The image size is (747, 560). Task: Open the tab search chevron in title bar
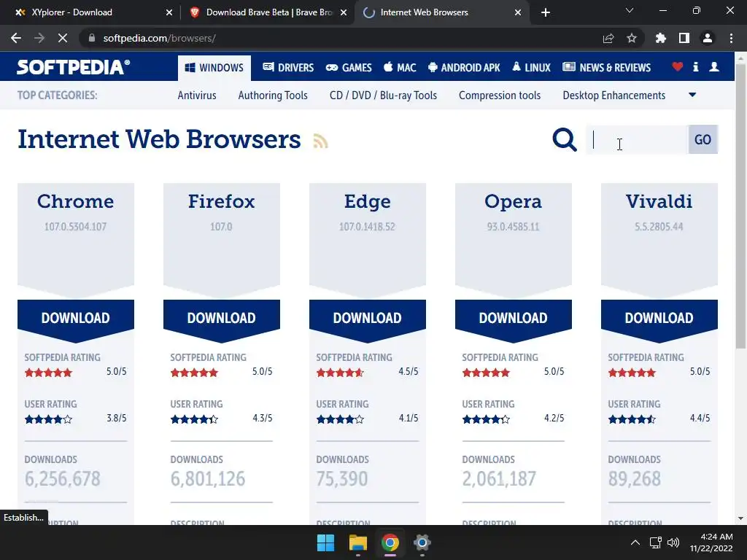(630, 10)
